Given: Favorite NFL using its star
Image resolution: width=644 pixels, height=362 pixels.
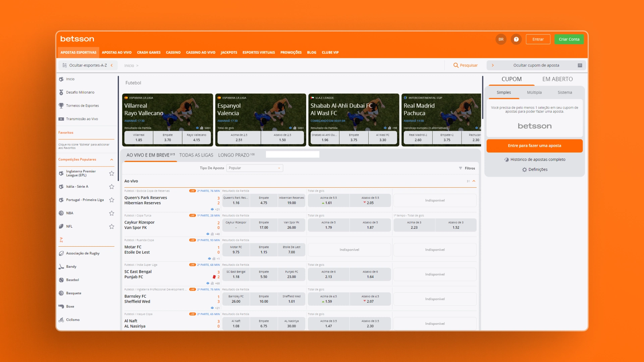Looking at the screenshot, I should 112,227.
